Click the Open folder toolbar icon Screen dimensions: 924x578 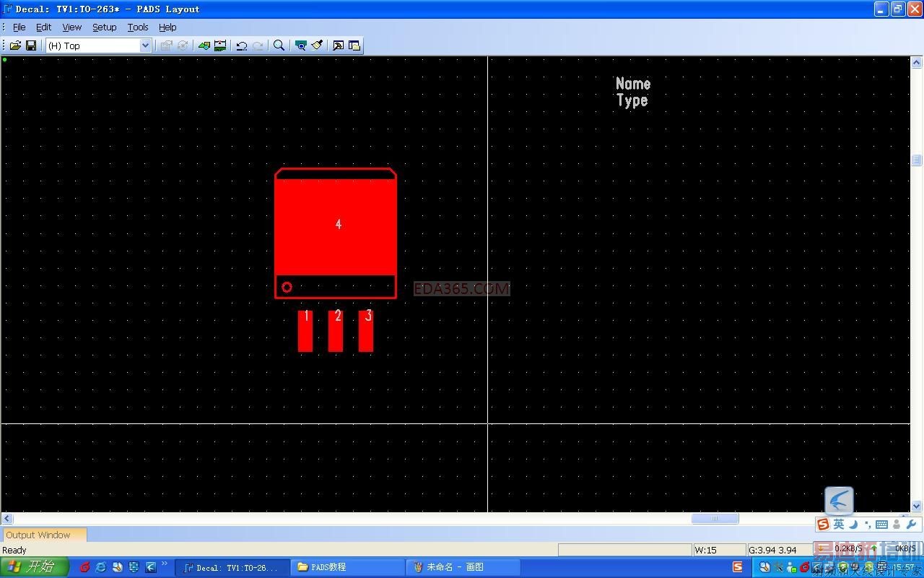point(15,46)
